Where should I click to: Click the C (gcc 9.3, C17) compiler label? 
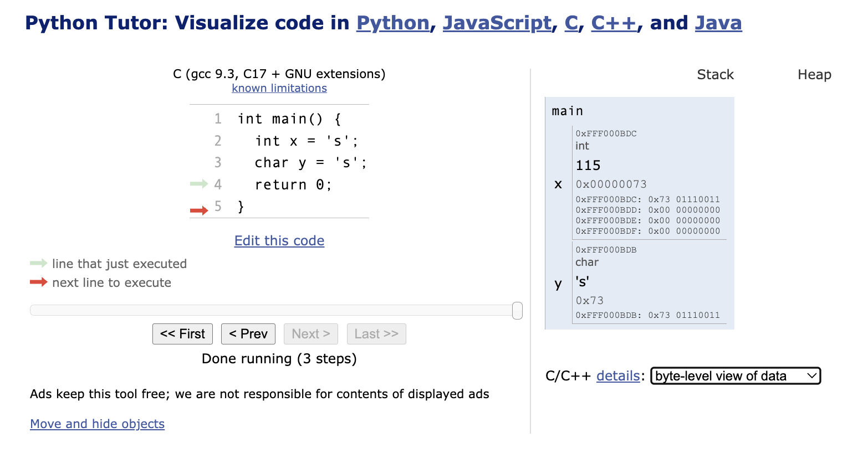click(x=279, y=74)
